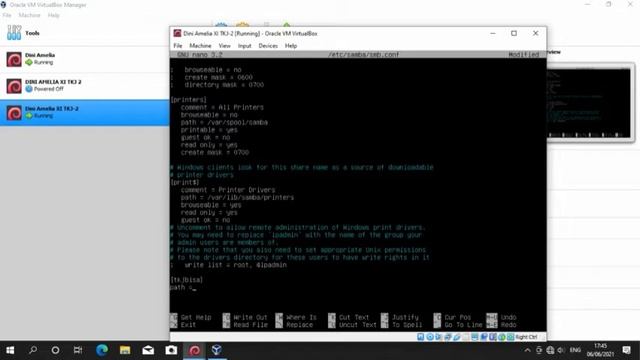Image resolution: width=640 pixels, height=360 pixels.
Task: Click the audio indicator in VM status bar
Action: 438,337
